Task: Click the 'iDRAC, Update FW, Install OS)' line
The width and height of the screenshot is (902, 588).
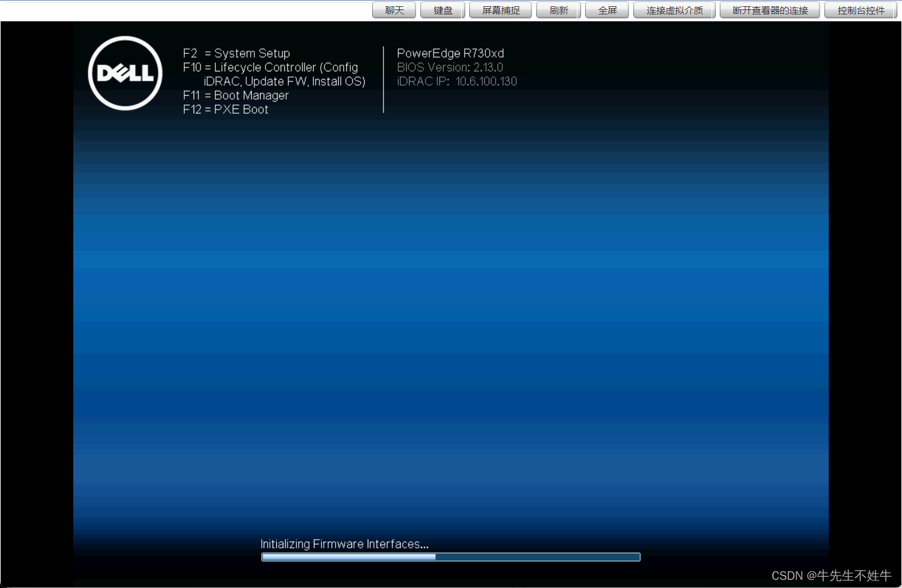Action: click(284, 81)
